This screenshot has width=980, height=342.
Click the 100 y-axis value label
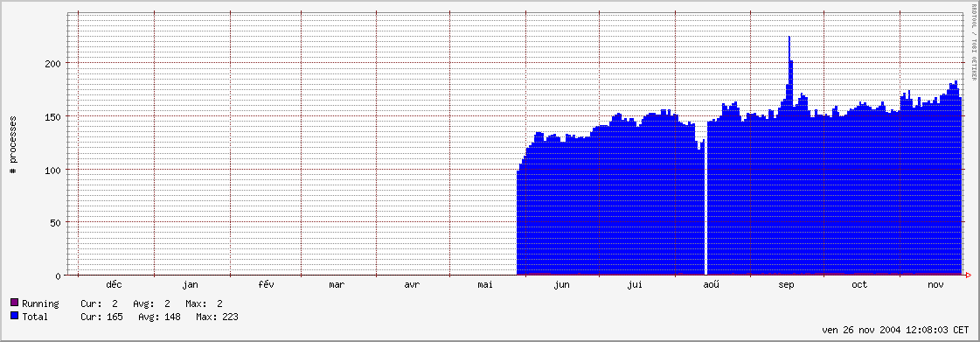(53, 170)
